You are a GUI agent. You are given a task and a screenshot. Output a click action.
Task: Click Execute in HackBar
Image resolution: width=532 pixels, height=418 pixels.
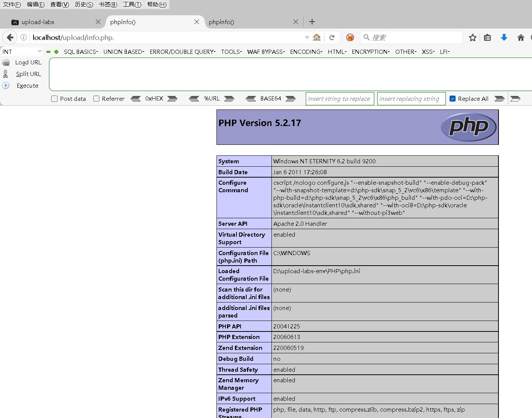[27, 86]
